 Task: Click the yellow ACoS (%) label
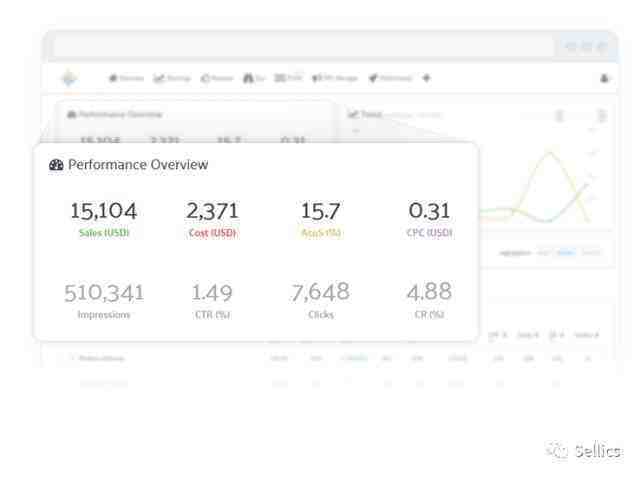point(321,233)
